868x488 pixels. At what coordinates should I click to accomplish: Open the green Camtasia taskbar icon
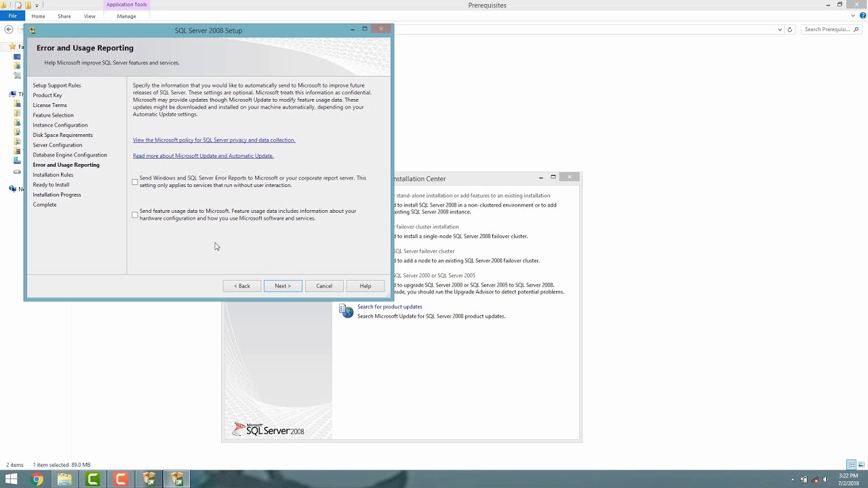(93, 480)
